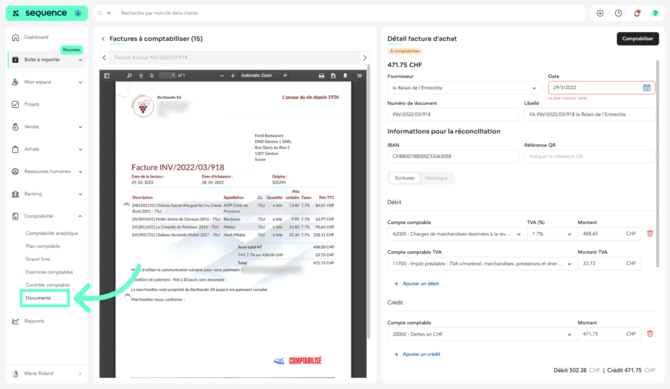
Task: Click the PDF bookmark icon
Action: (345, 76)
